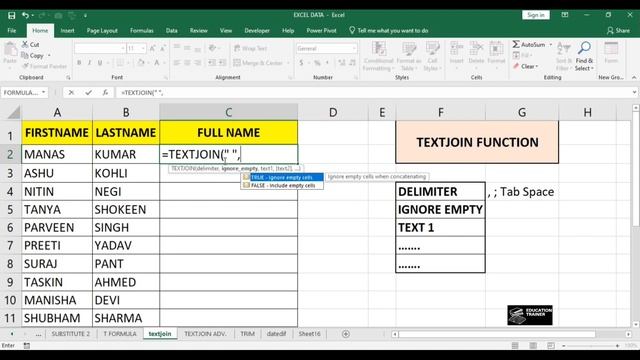
Task: Click the zoom slider in status bar
Action: pyautogui.click(x=591, y=346)
